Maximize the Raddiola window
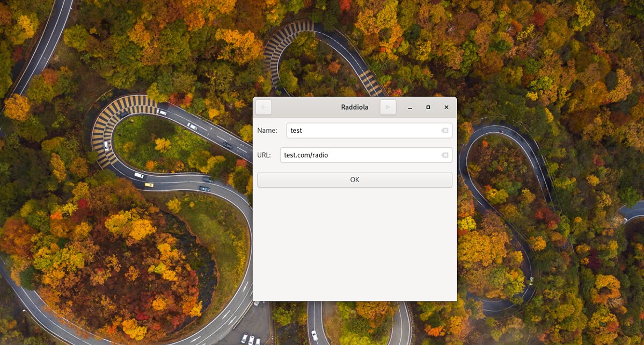 pyautogui.click(x=428, y=107)
